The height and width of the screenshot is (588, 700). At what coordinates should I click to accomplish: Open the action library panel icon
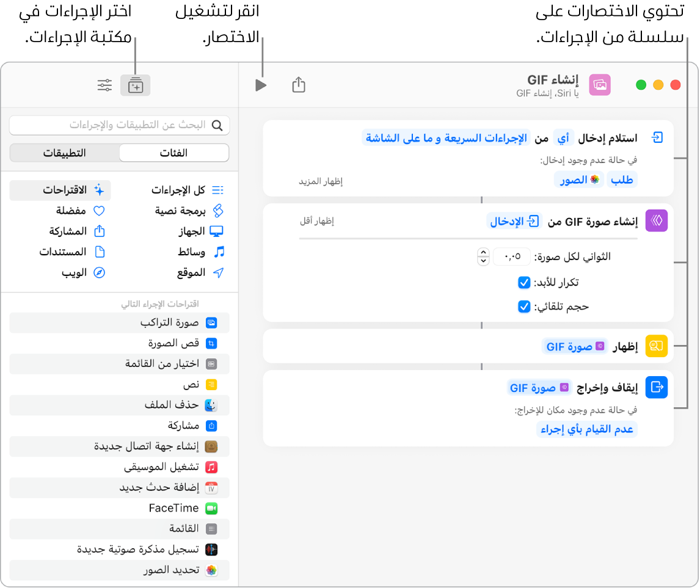coord(135,85)
